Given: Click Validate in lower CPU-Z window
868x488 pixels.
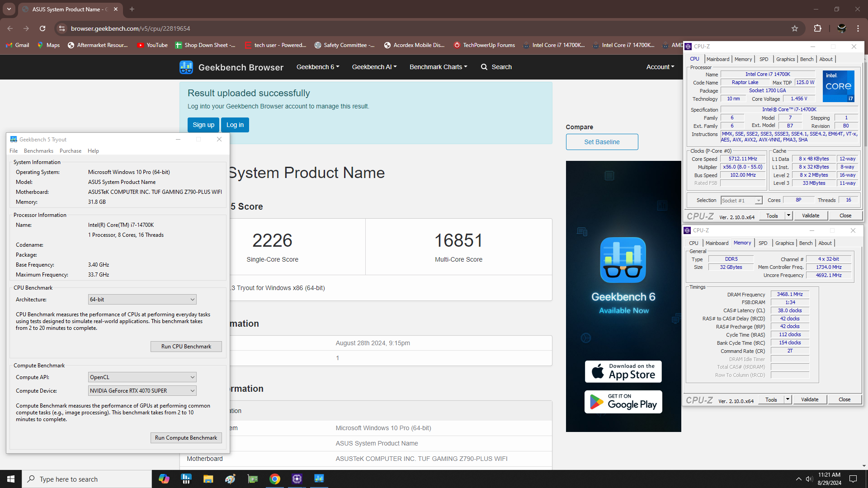Looking at the screenshot, I should (x=810, y=399).
